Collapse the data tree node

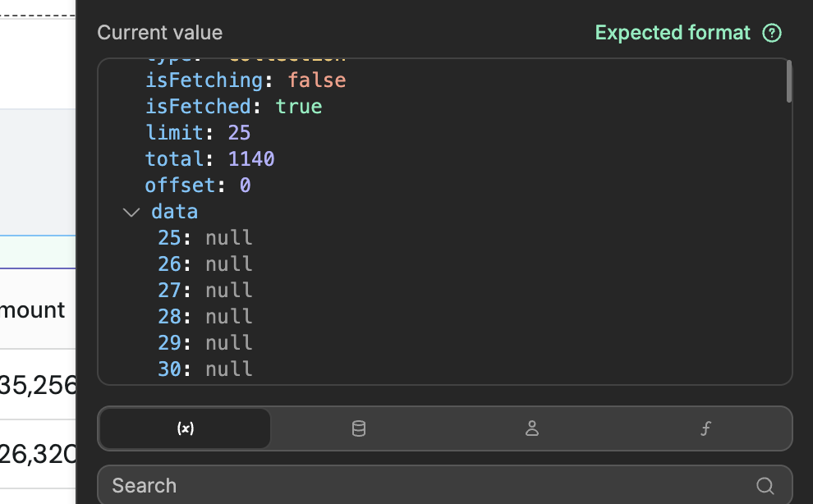[131, 213]
